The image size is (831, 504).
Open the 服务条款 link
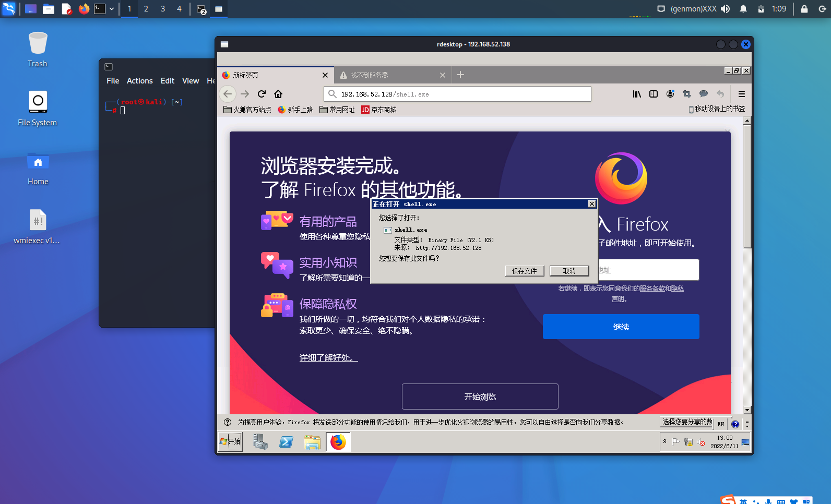coord(652,288)
